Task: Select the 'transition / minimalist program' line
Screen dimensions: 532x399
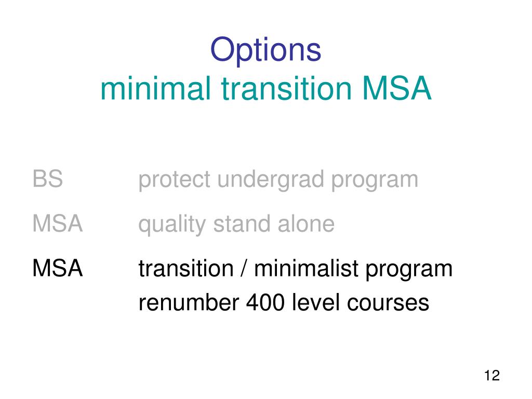Action: (296, 270)
